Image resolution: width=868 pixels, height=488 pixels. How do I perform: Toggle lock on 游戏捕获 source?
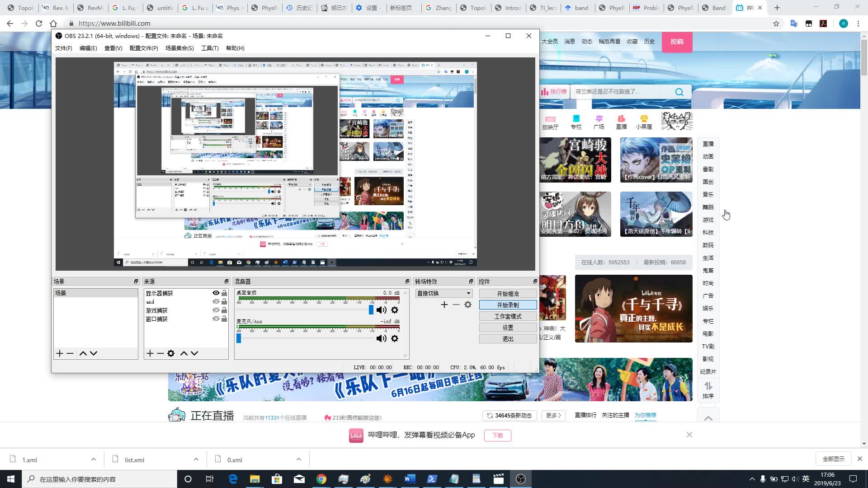(x=224, y=310)
